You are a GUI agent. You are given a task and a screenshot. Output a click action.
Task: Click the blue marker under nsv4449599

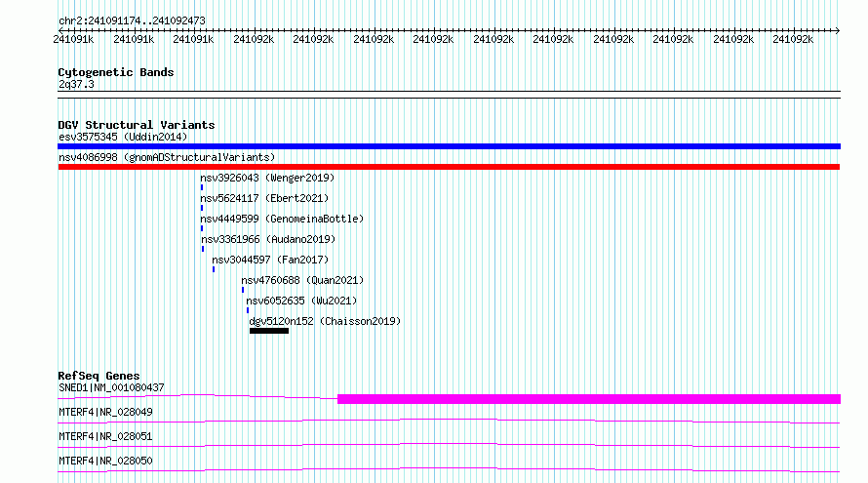[202, 228]
